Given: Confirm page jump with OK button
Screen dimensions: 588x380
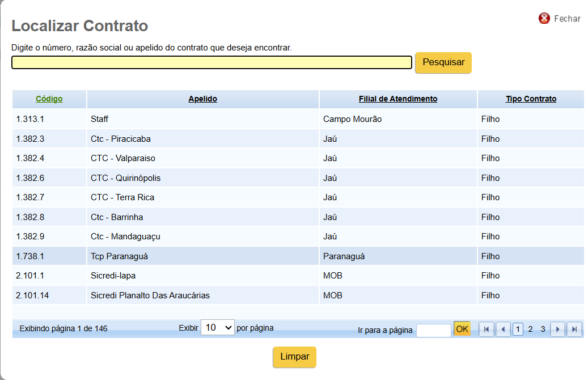Looking at the screenshot, I should 462,329.
